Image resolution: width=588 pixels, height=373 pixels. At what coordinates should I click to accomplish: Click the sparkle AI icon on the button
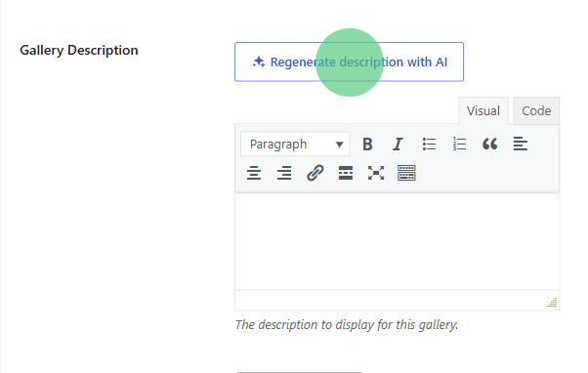coord(259,62)
